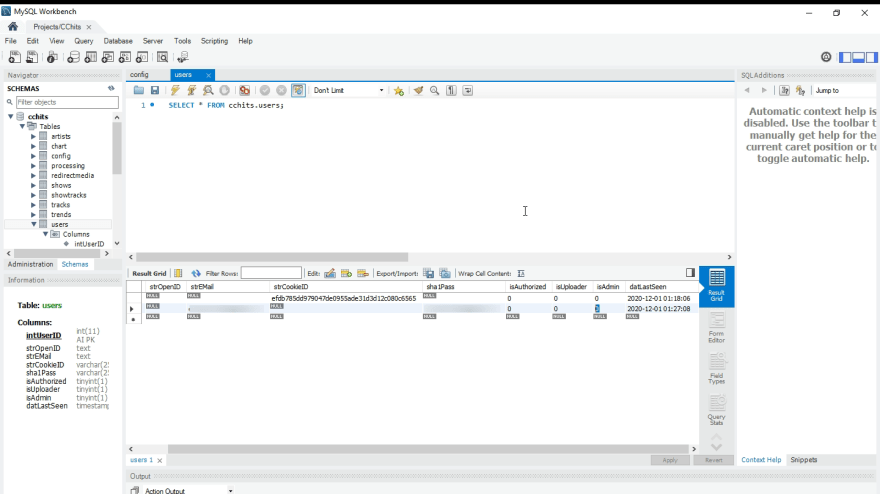This screenshot has width=880, height=494.
Task: Open the object inspector icon
Action: [x=52, y=57]
